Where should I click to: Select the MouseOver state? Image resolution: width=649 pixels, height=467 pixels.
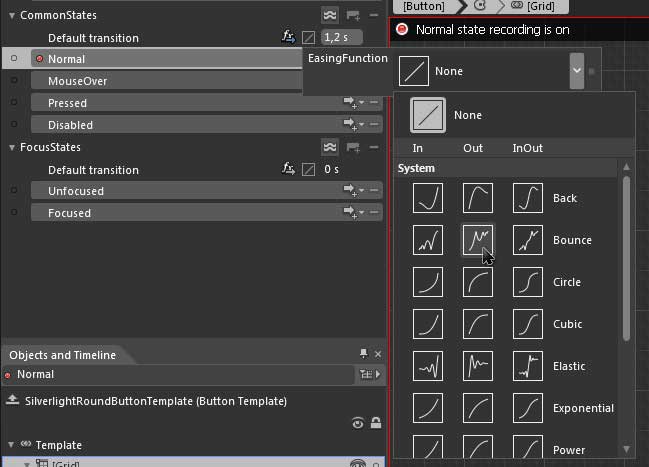tap(166, 81)
